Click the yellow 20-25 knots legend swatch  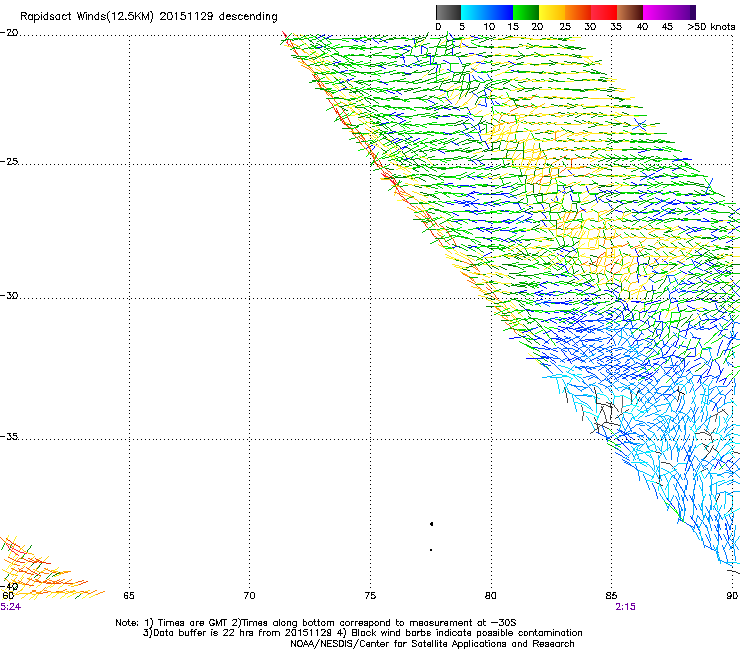pos(552,12)
